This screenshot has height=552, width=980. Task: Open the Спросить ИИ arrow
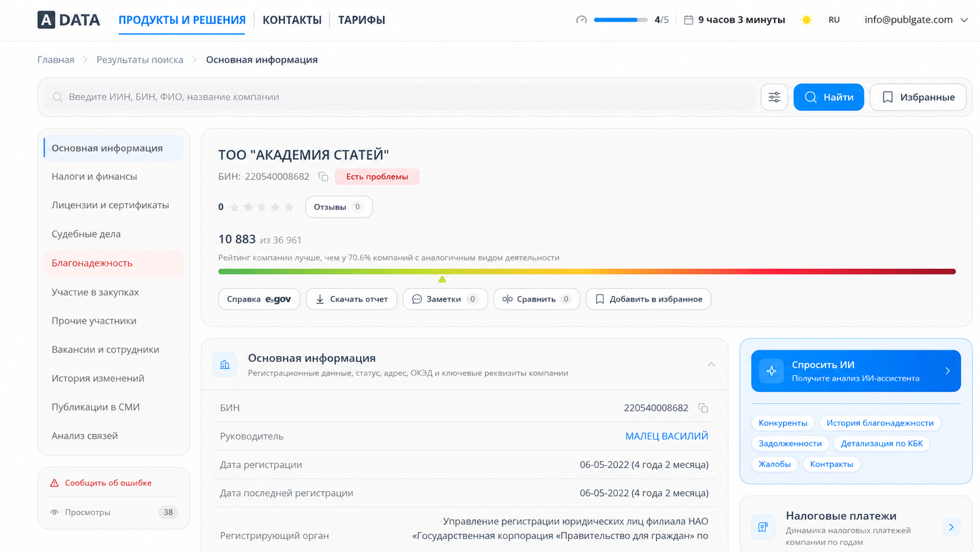point(948,371)
